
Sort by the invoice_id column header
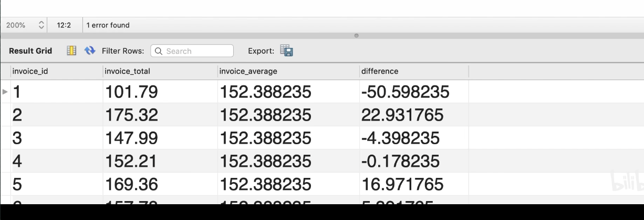[x=56, y=71]
